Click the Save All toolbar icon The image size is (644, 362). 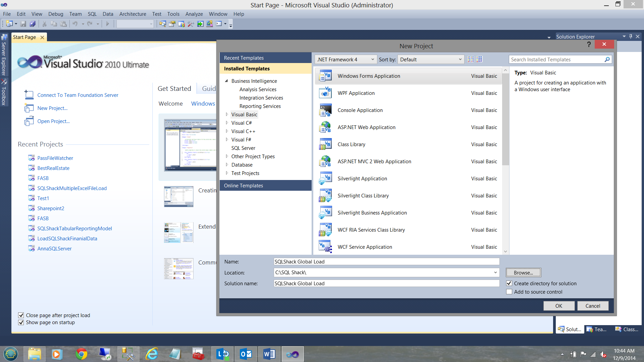33,24
